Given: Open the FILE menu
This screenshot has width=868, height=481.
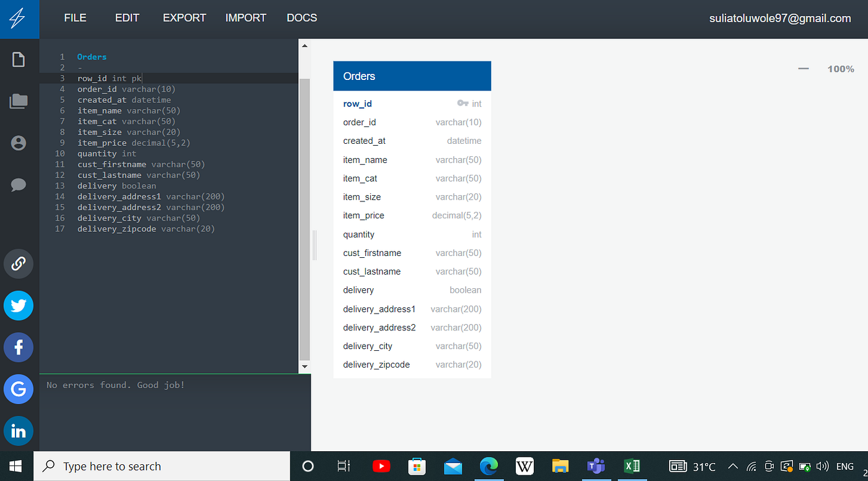Looking at the screenshot, I should (75, 18).
